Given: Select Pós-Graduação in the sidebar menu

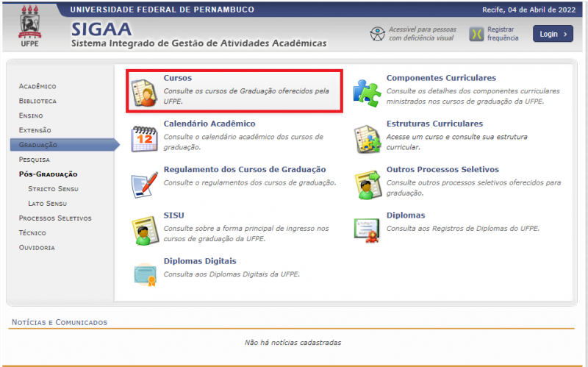Looking at the screenshot, I should tap(48, 174).
